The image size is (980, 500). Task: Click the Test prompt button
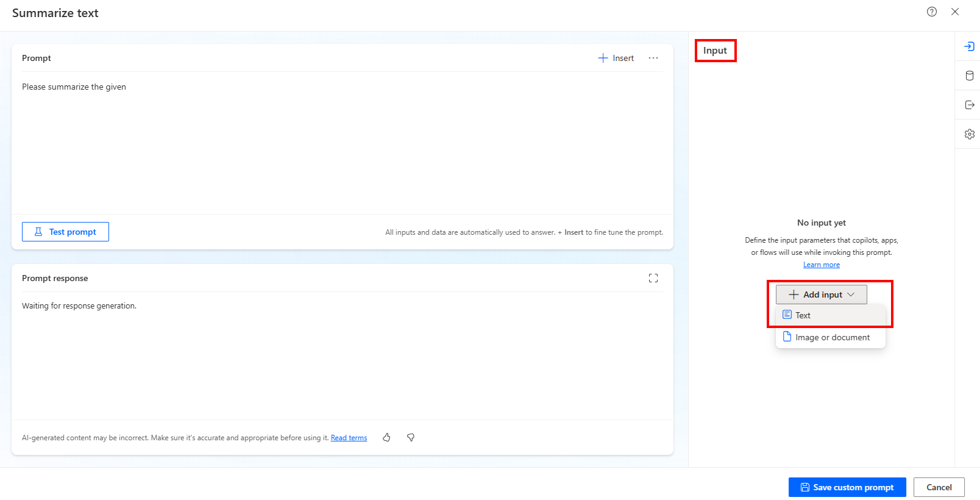point(65,232)
